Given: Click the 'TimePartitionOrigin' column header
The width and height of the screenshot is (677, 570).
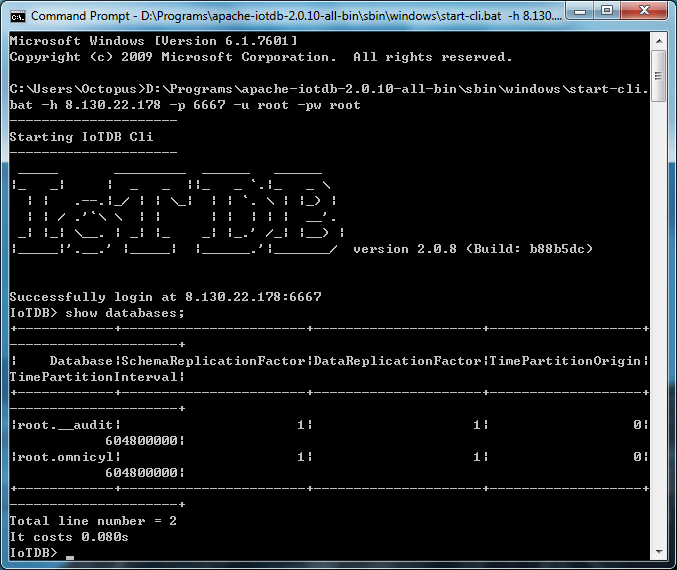Looking at the screenshot, I should point(565,361).
